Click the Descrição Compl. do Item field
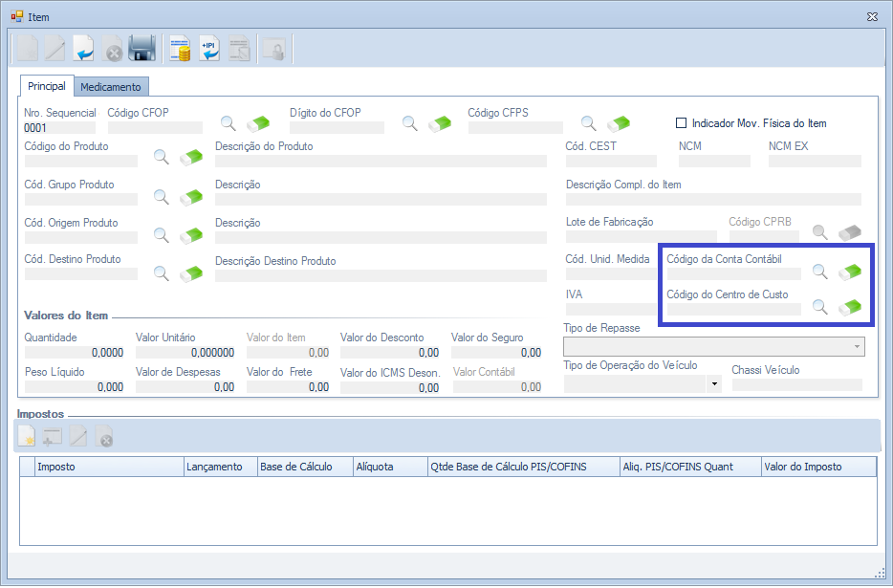The height and width of the screenshot is (588, 893). point(712,200)
